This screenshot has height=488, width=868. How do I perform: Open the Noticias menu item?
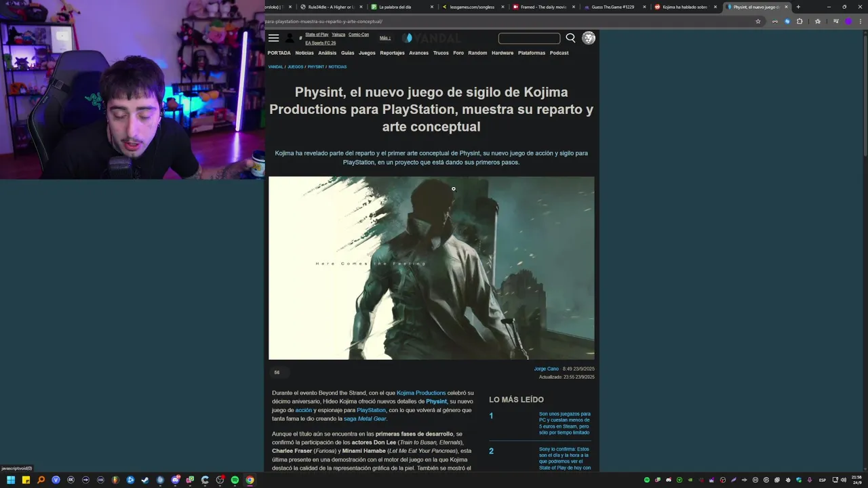coord(304,53)
